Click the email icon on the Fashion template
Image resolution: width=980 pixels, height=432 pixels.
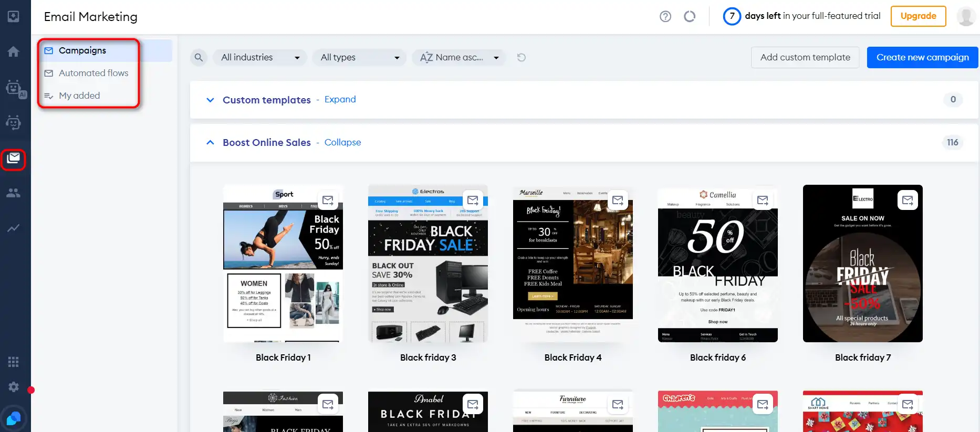(x=328, y=404)
